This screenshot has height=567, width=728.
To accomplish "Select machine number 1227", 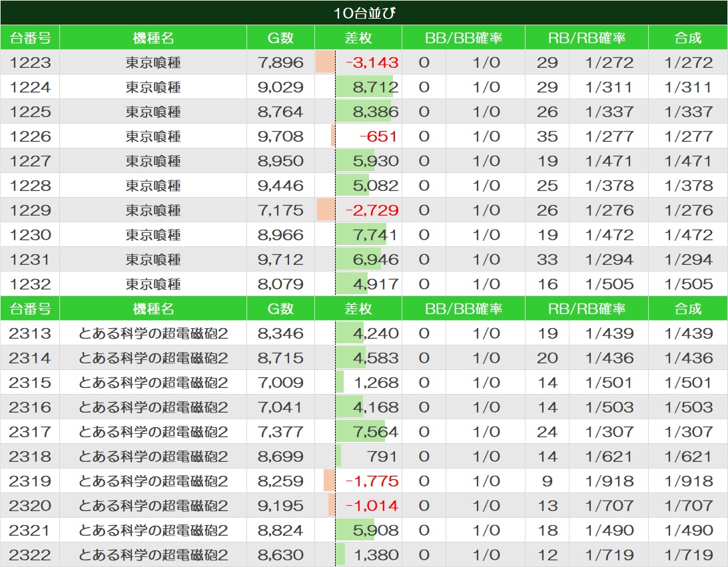I will pos(30,160).
